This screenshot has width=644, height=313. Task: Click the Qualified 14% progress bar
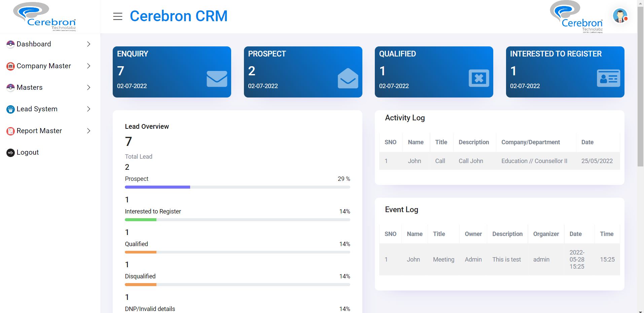point(238,252)
